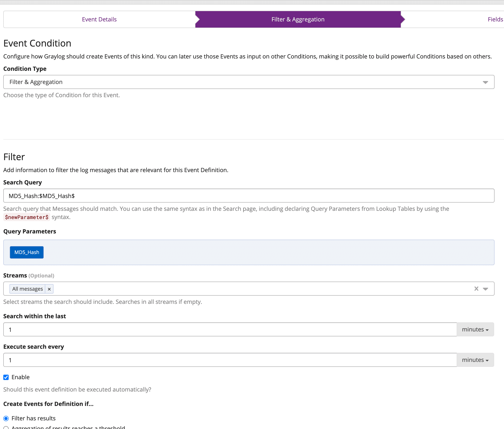
Task: Open the Fields step tab
Action: pos(495,20)
